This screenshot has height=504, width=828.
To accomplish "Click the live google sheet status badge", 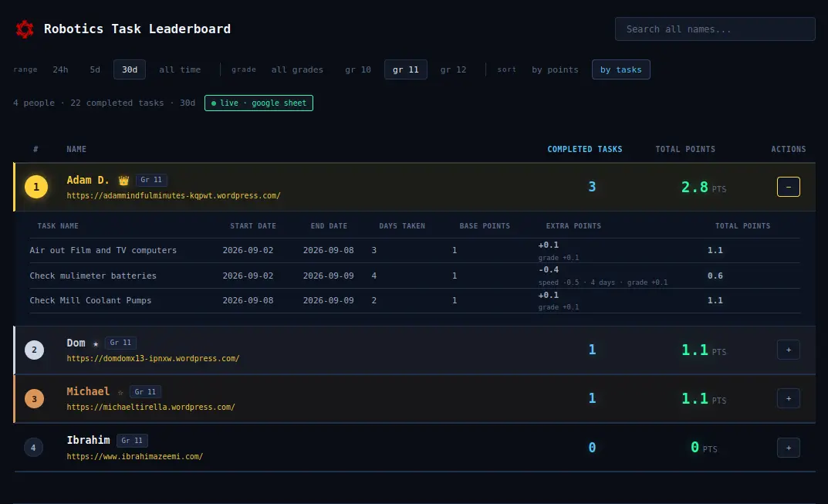I will [x=259, y=103].
